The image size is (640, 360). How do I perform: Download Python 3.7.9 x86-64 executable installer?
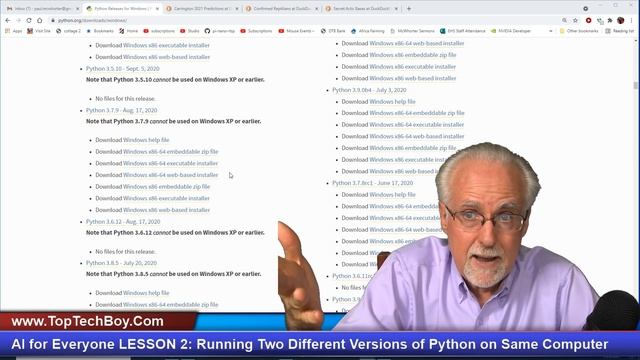170,163
